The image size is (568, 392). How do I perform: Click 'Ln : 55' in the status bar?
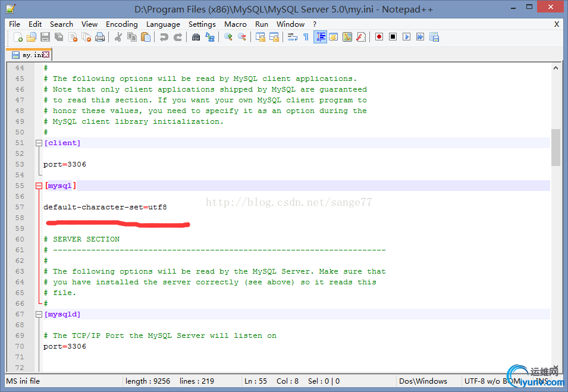click(256, 381)
